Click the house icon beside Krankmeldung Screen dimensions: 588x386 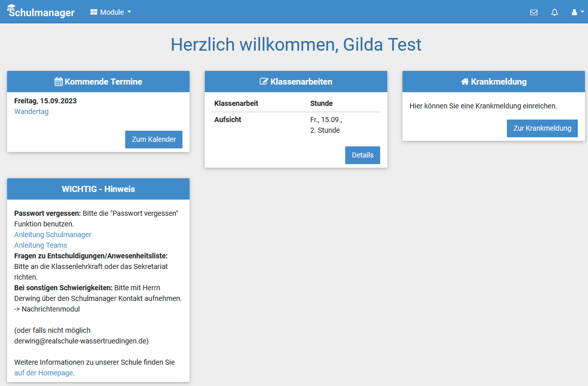464,82
